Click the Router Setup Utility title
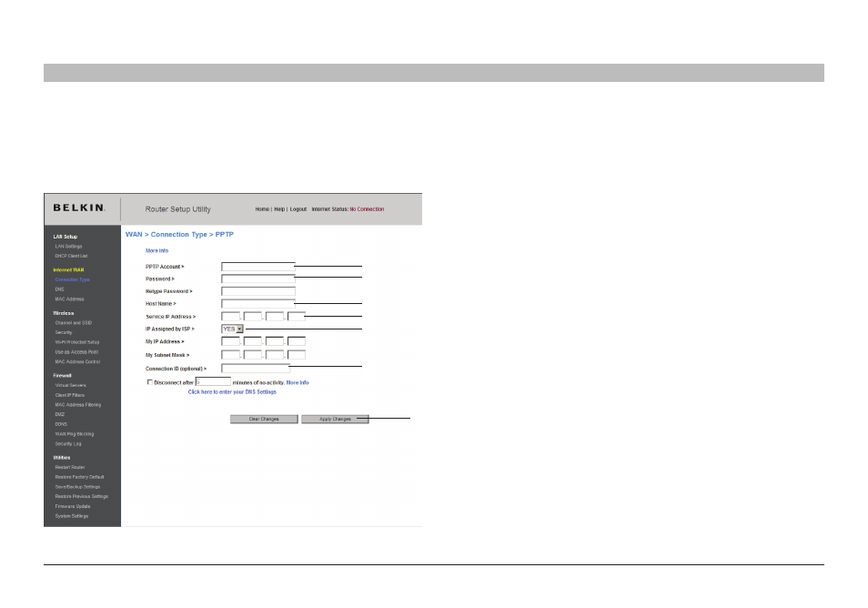The width and height of the screenshot is (868, 608). 177,209
